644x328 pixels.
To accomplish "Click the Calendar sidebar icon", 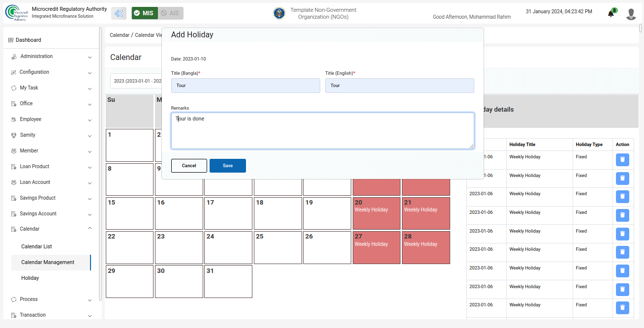I will (x=14, y=229).
